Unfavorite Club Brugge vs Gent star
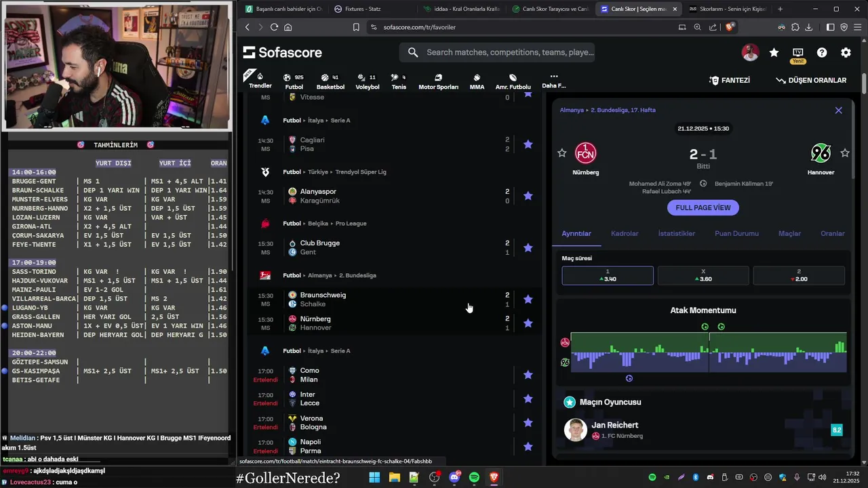Screen dimensions: 868x488 [x=528, y=248]
